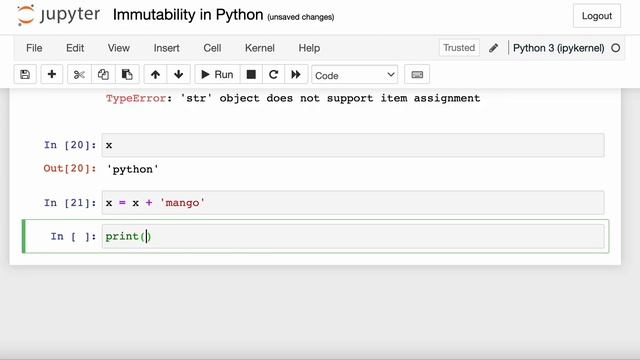Open the Kernel menu

pos(260,48)
